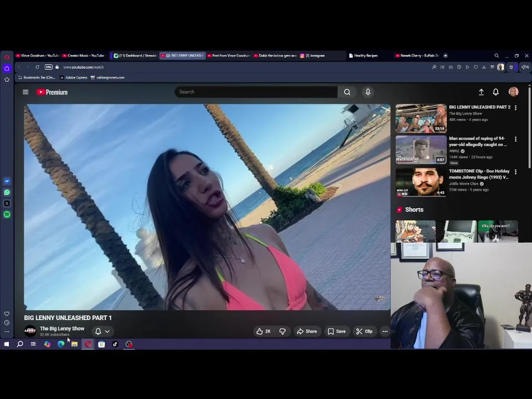The image size is (532, 399).
Task: Open options for BIG LENNY UNLEASHED PART 2
Action: click(516, 108)
